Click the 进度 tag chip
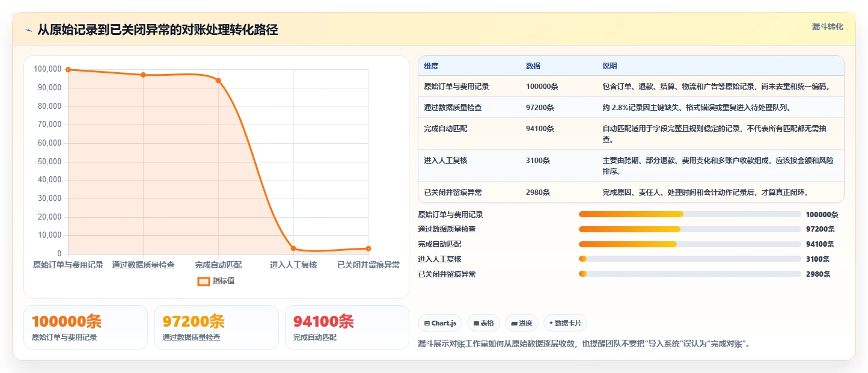The height and width of the screenshot is (373, 868). point(522,323)
